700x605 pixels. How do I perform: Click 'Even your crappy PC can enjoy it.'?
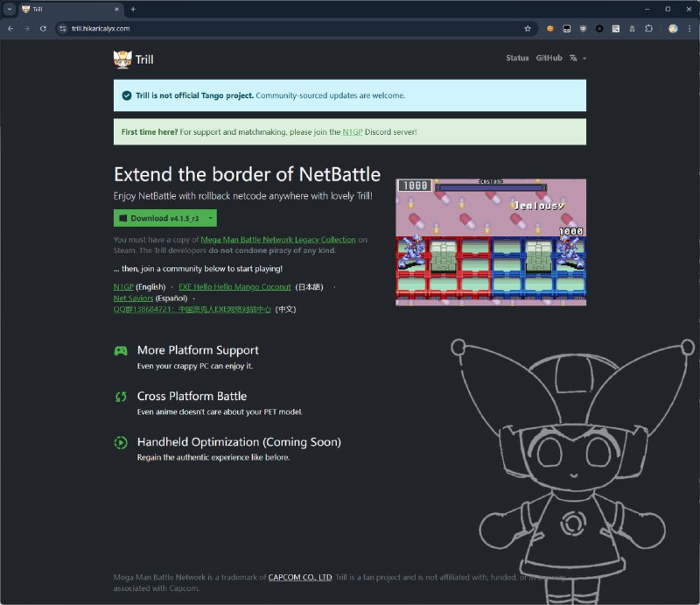point(195,366)
